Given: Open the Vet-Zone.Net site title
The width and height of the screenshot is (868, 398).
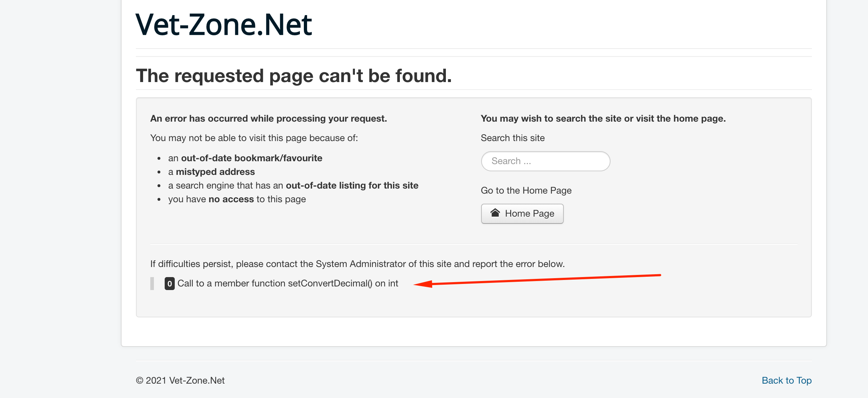Looking at the screenshot, I should [224, 25].
